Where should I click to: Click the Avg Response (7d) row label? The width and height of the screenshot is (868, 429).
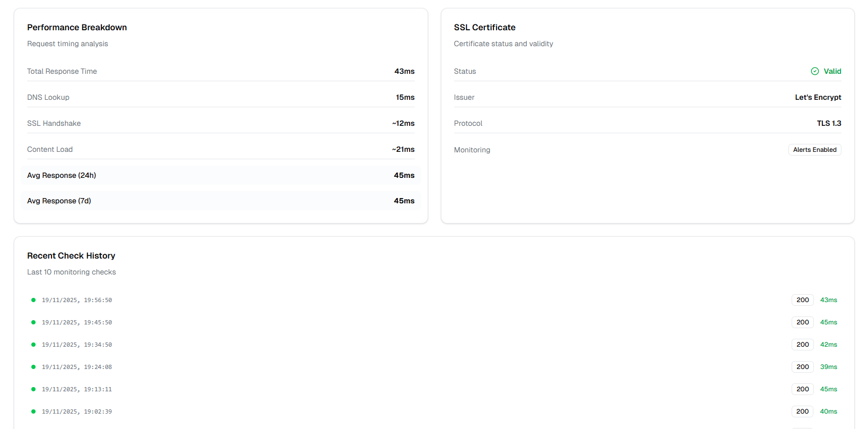coord(59,201)
